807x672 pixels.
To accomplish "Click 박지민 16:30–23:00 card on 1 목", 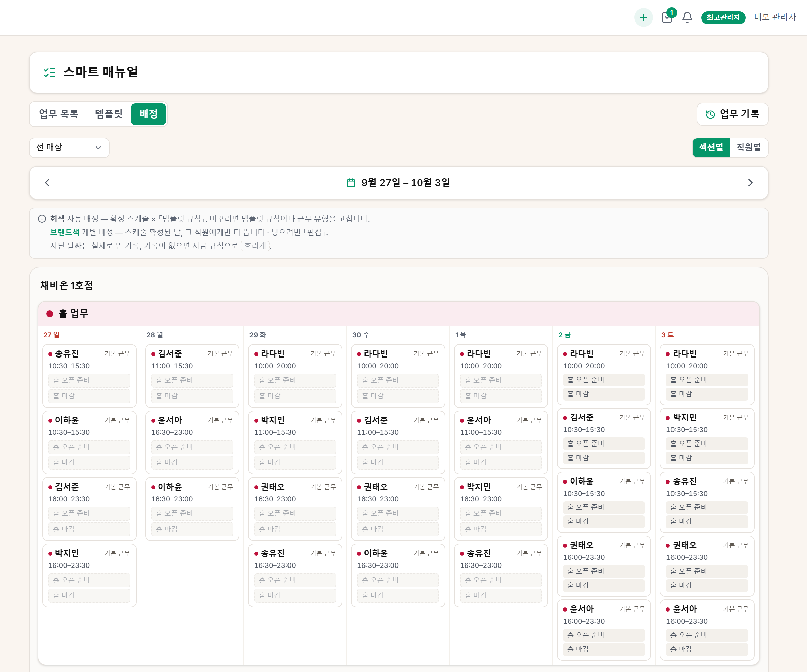I will point(501,509).
